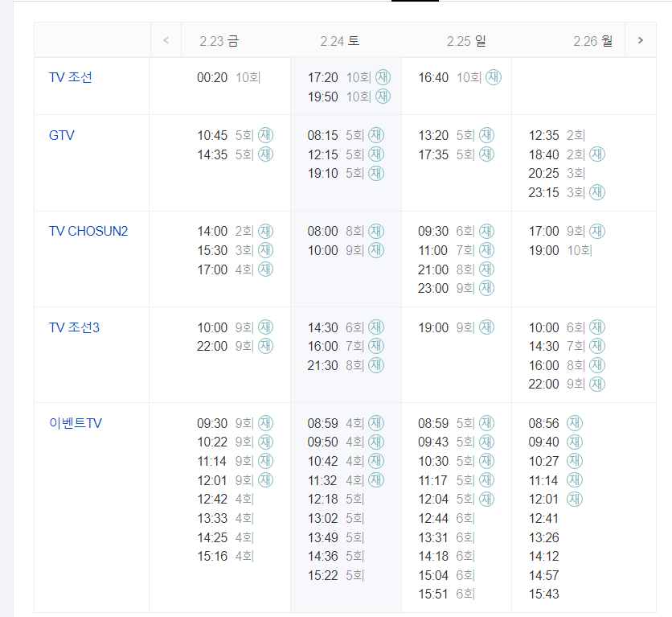This screenshot has width=672, height=617.
Task: Click the rerun badge beside GTV 19:10
Action: 376,173
